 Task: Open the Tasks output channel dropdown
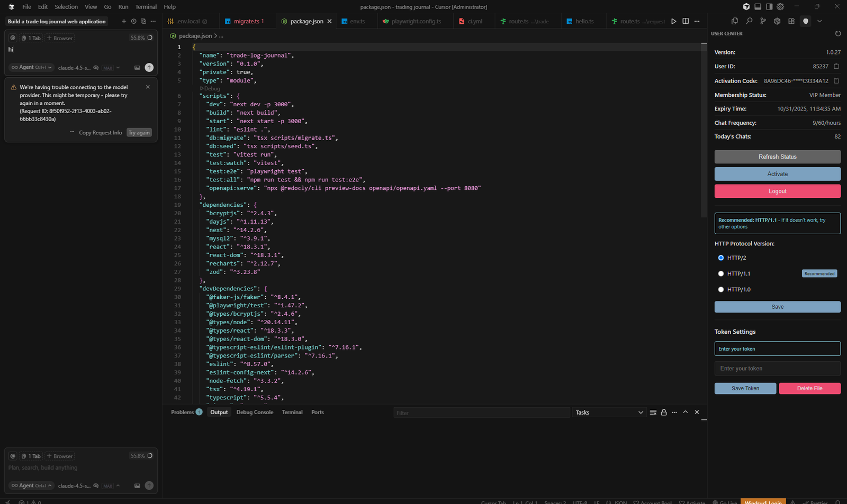tap(609, 413)
